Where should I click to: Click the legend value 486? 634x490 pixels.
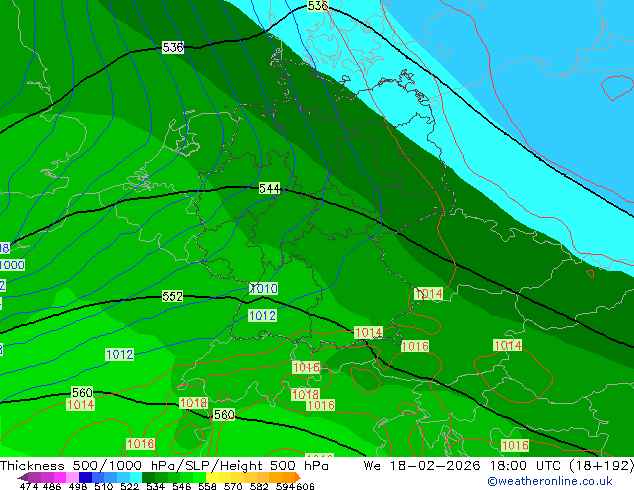[x=51, y=486]
